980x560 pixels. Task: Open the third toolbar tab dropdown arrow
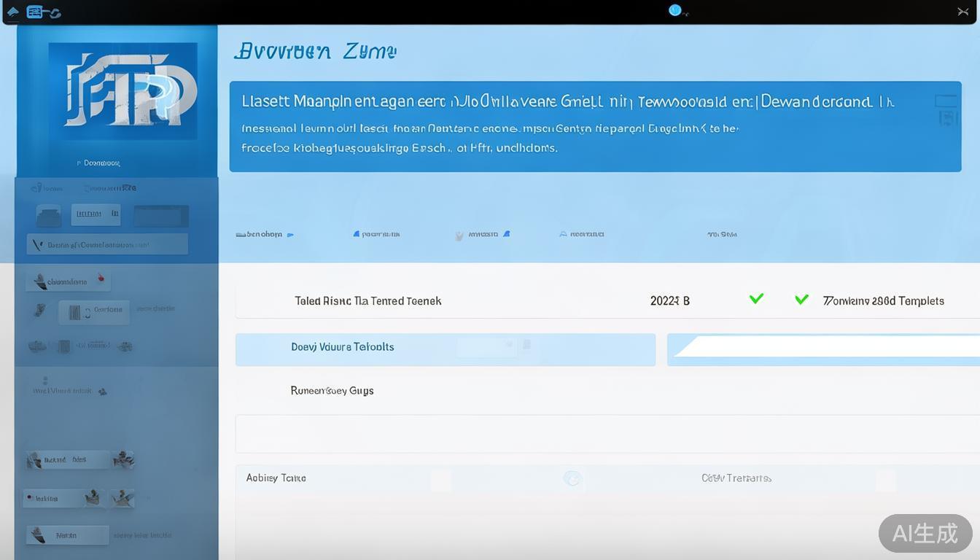tap(506, 234)
